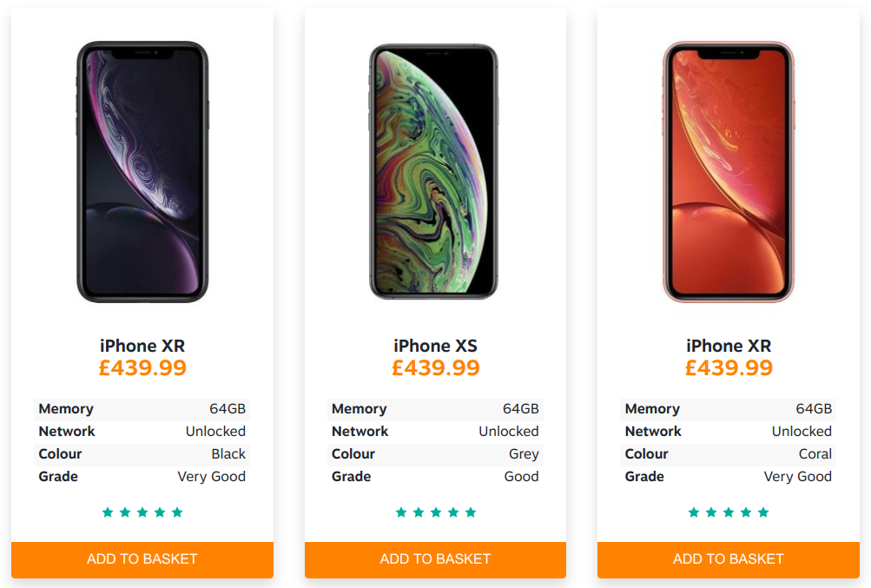Click the iPhone XS product title

pyautogui.click(x=436, y=346)
